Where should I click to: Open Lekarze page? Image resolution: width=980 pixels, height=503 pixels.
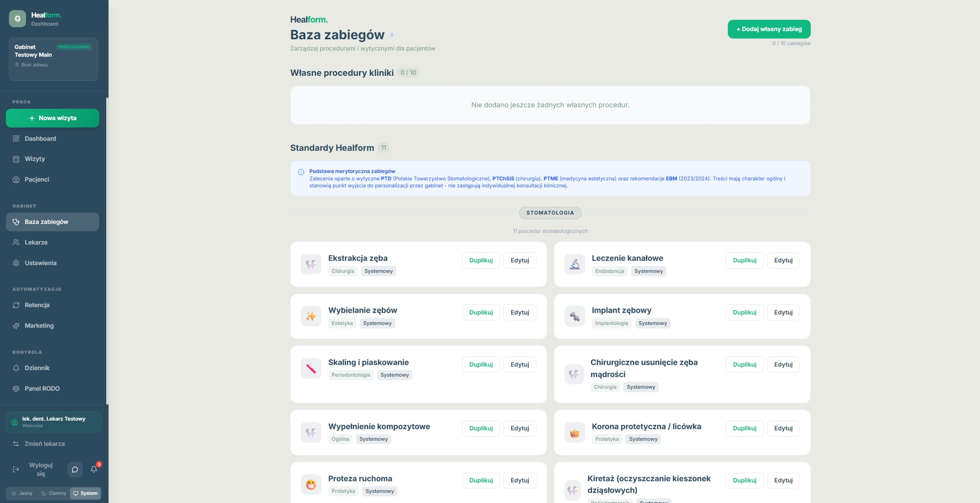pyautogui.click(x=52, y=243)
